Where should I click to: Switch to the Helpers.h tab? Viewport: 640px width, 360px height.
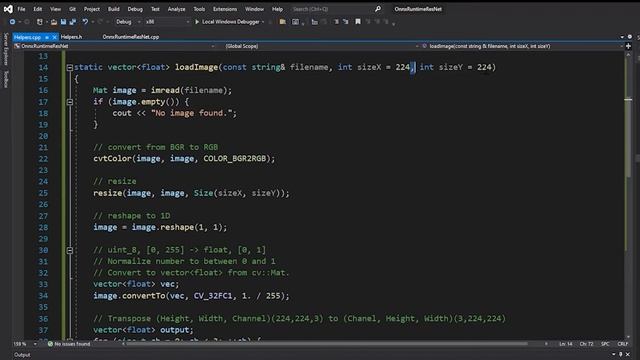(x=71, y=37)
